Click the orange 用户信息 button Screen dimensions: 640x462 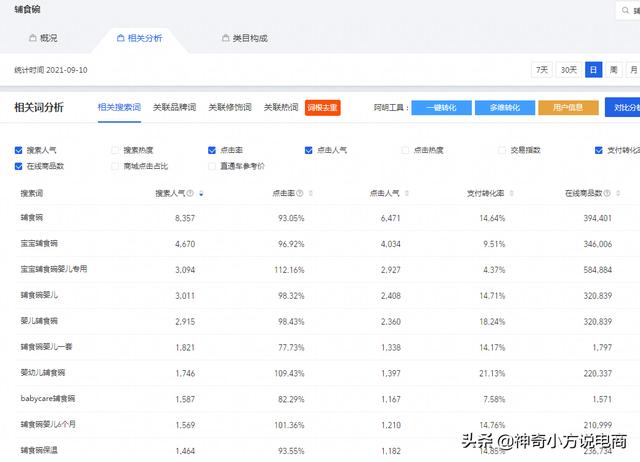568,107
